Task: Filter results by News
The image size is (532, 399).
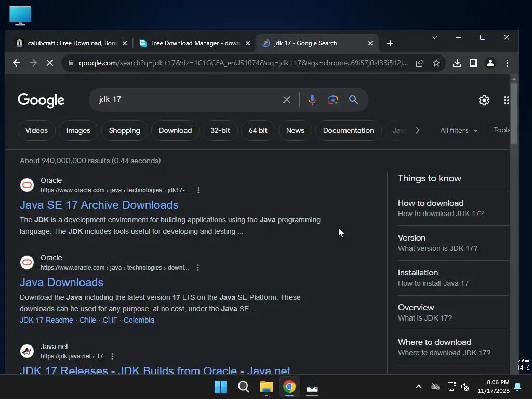Action: (x=295, y=130)
